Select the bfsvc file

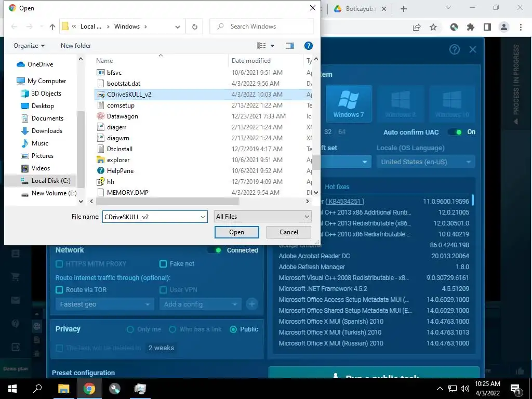coord(109,73)
